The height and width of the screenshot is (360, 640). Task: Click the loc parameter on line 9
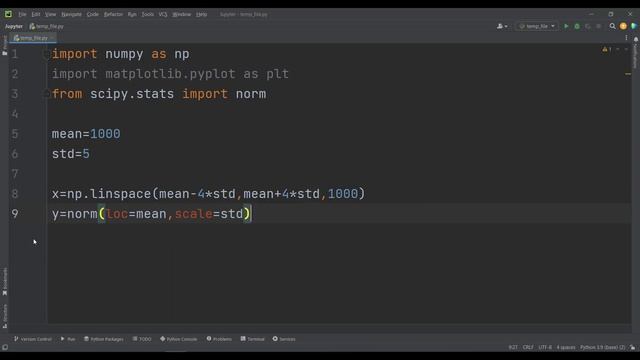click(117, 214)
